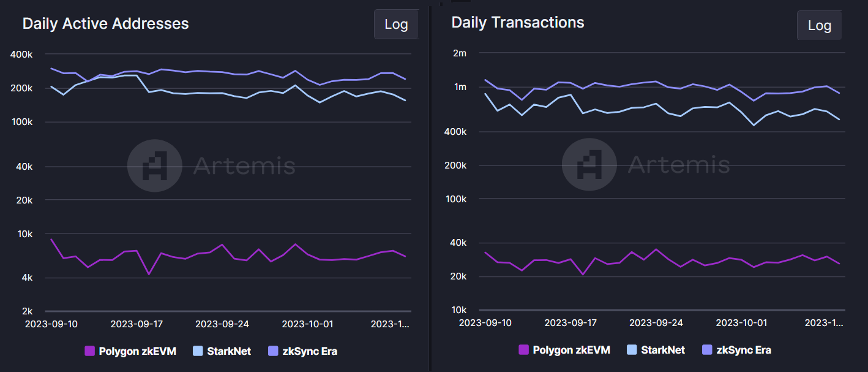Click the Daily Active Addresses chart title
This screenshot has width=868, height=372.
tap(105, 24)
